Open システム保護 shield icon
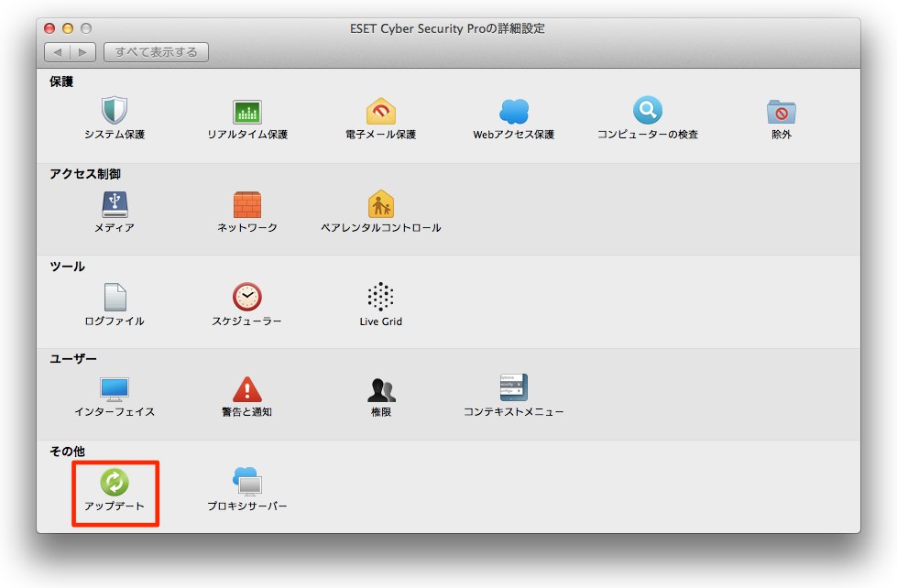Image resolution: width=897 pixels, height=588 pixels. 115,110
